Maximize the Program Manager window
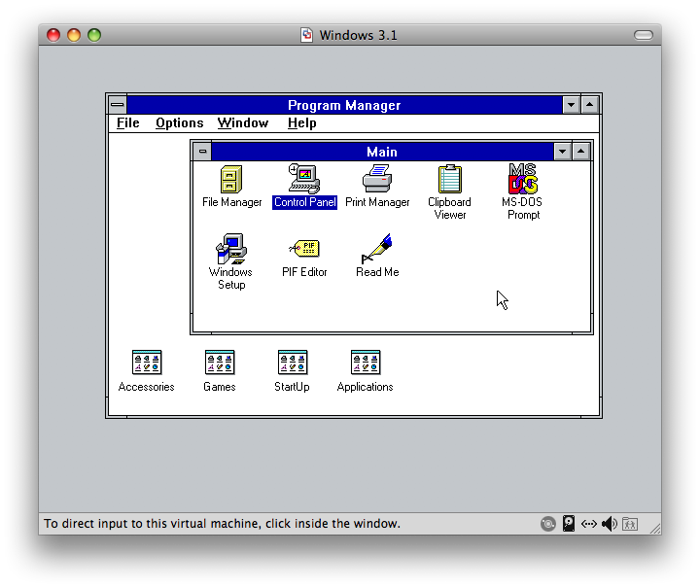The height and width of the screenshot is (588, 700). [590, 105]
